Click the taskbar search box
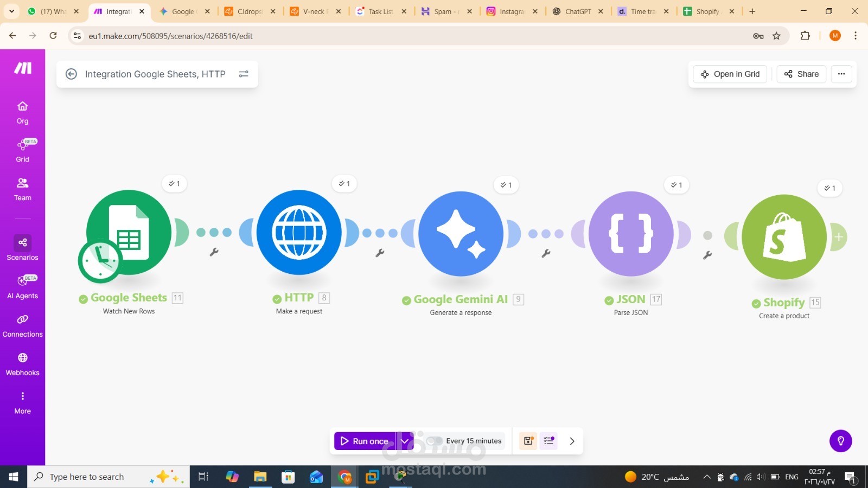Viewport: 868px width, 488px height. [108, 477]
